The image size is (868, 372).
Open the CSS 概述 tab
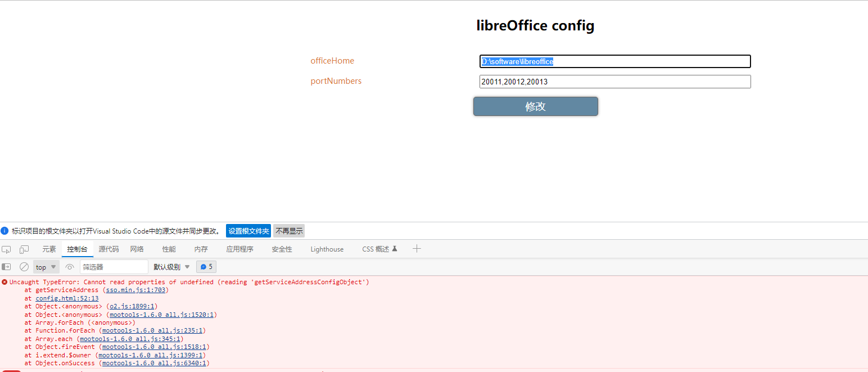(380, 249)
